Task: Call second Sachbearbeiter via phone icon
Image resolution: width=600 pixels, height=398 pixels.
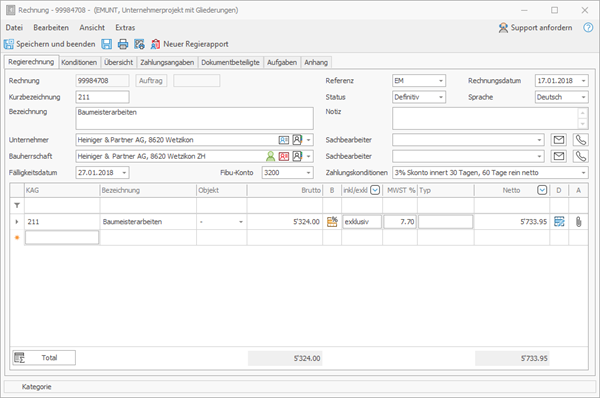Action: (x=580, y=156)
